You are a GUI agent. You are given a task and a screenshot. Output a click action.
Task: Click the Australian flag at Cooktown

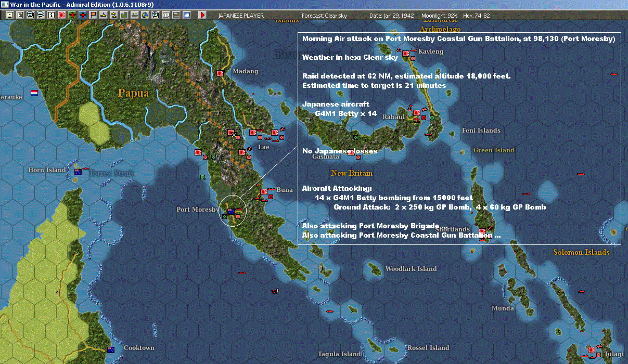pyautogui.click(x=110, y=349)
